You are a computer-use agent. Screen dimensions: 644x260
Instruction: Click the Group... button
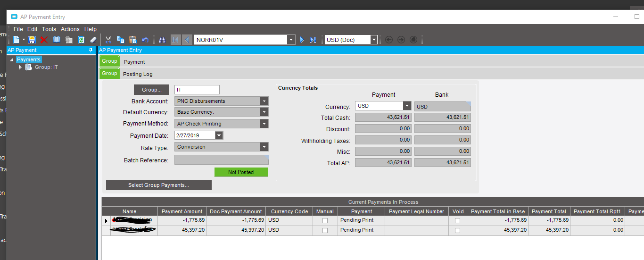tap(152, 90)
